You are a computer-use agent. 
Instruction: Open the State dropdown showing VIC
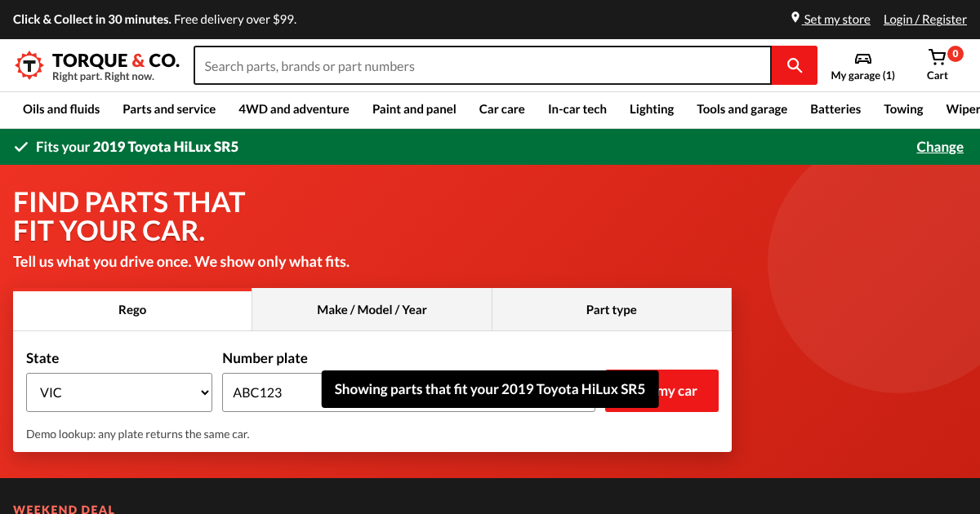coord(119,392)
